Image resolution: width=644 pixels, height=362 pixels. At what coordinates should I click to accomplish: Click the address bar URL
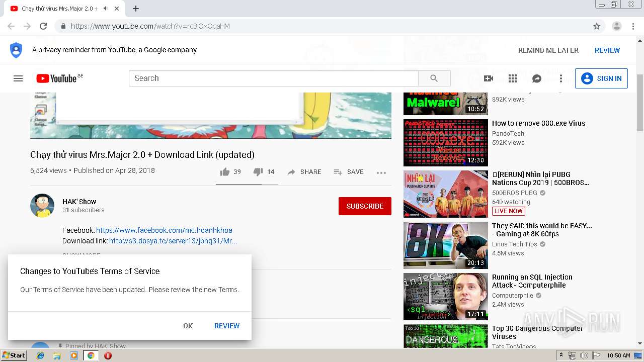coord(150,26)
